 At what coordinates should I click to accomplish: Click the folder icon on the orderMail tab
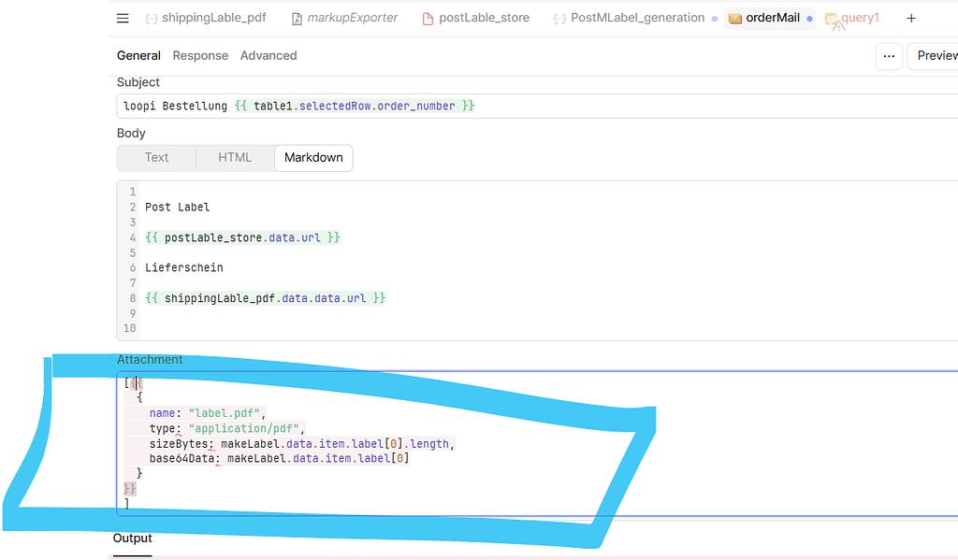click(734, 17)
